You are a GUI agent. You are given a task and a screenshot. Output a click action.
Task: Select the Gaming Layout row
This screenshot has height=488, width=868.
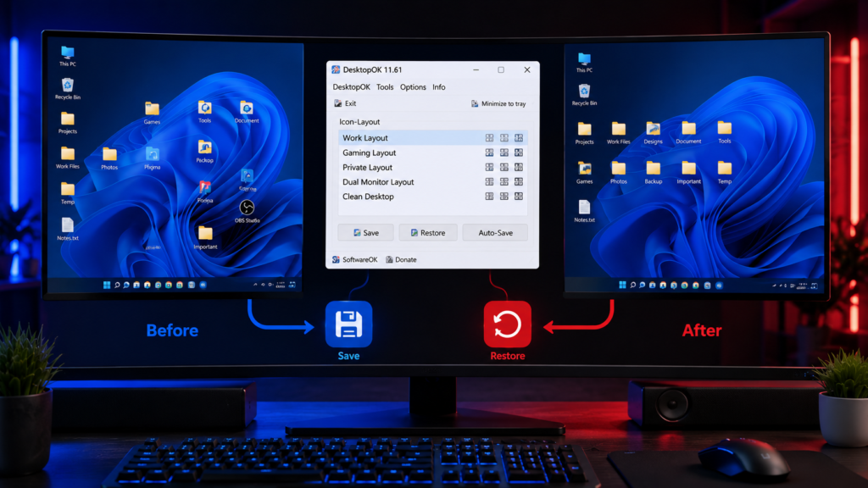(432, 152)
